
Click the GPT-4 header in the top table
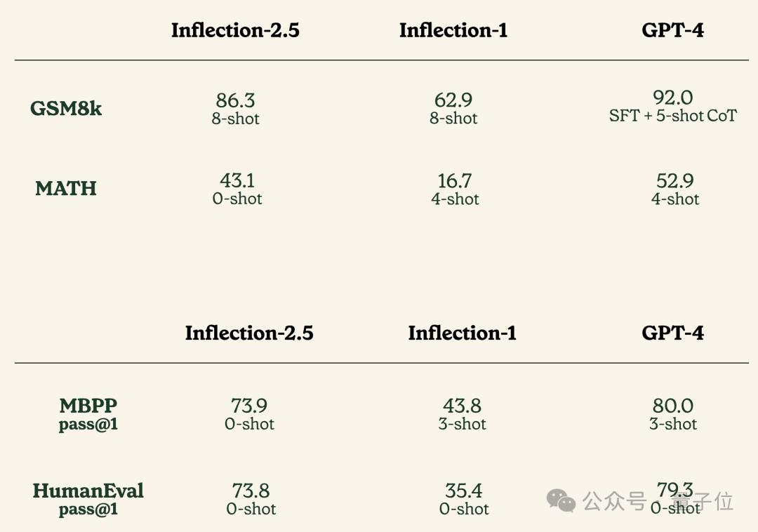tap(672, 30)
